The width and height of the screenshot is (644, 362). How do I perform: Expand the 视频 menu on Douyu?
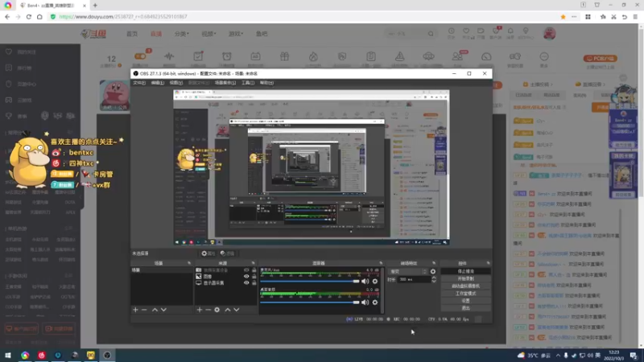[208, 34]
